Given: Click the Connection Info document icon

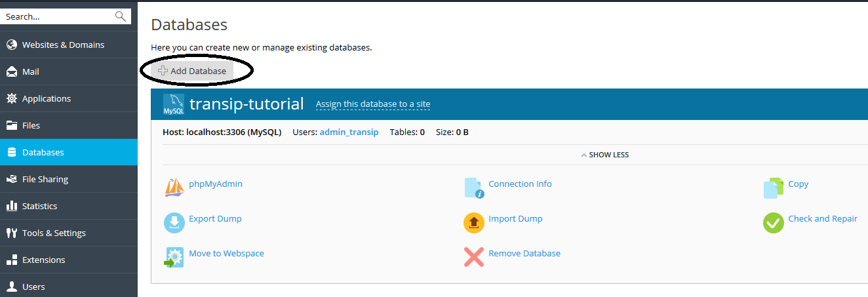Looking at the screenshot, I should (474, 188).
